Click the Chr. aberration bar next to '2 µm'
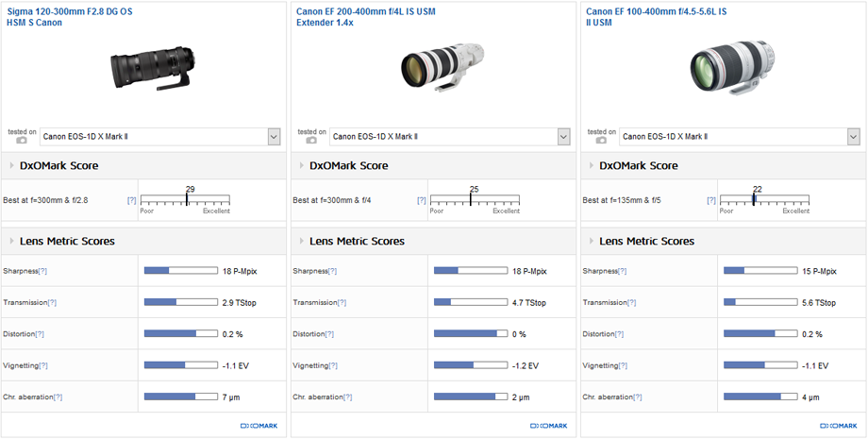Screen dimensions: 868x439 tap(471, 397)
